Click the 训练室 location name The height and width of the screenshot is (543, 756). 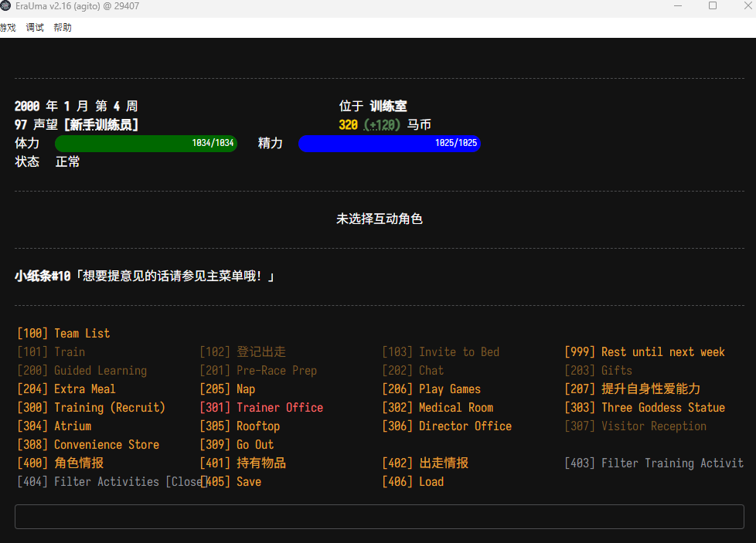coord(388,106)
